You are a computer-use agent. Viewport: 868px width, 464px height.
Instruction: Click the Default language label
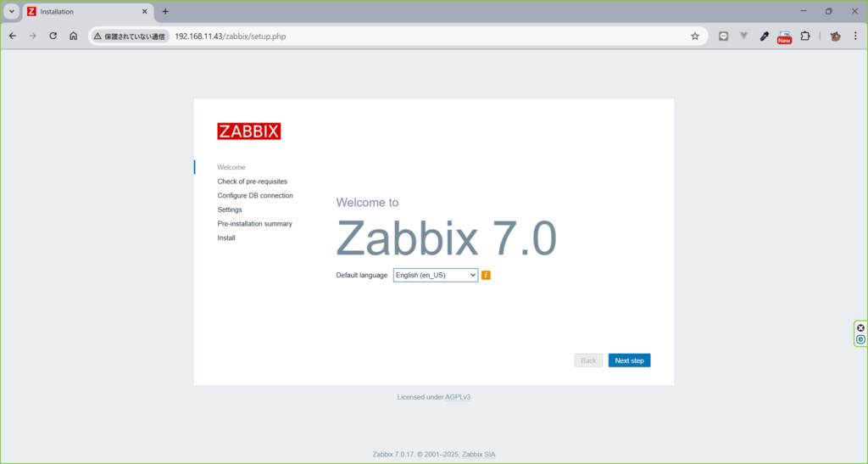361,275
